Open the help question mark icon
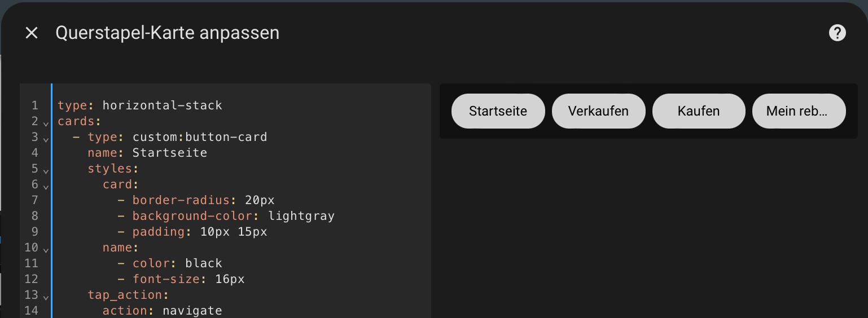The width and height of the screenshot is (868, 318). 837,33
